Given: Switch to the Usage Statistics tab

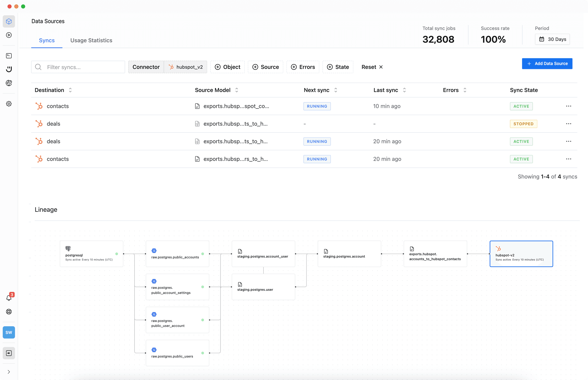Looking at the screenshot, I should tap(91, 40).
